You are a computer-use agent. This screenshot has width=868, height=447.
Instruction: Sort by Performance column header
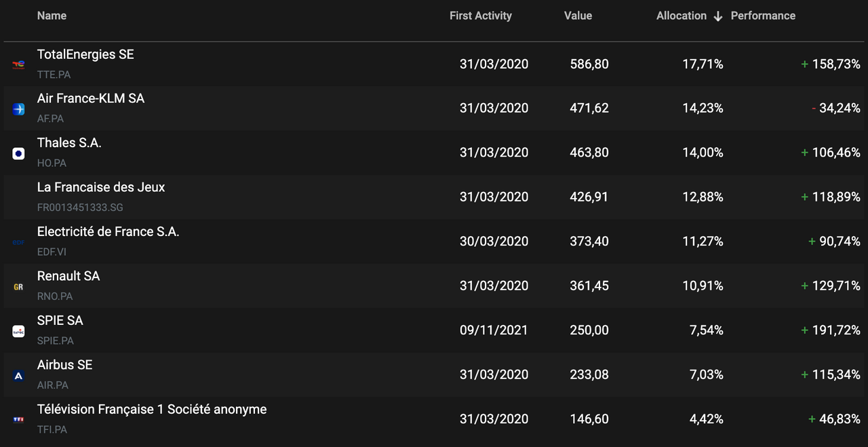point(763,16)
